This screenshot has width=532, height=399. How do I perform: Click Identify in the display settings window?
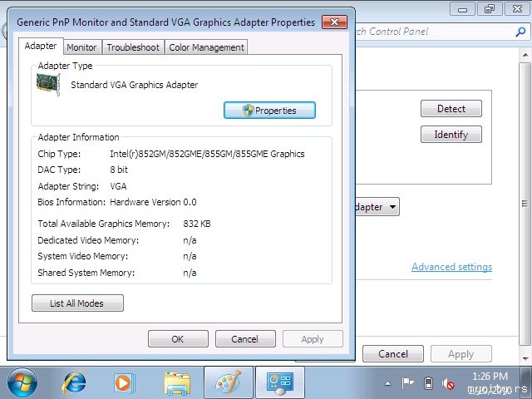[x=451, y=135]
